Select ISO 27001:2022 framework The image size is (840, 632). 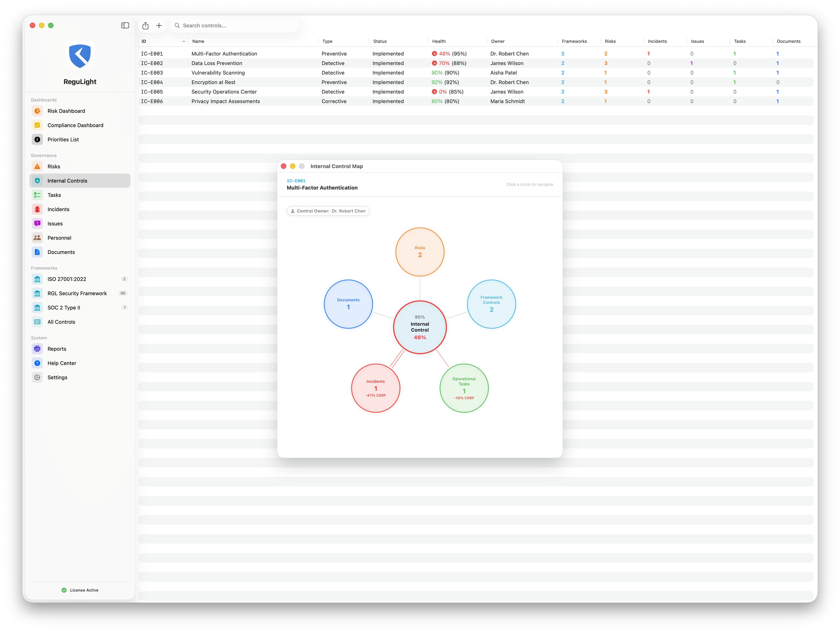point(67,279)
